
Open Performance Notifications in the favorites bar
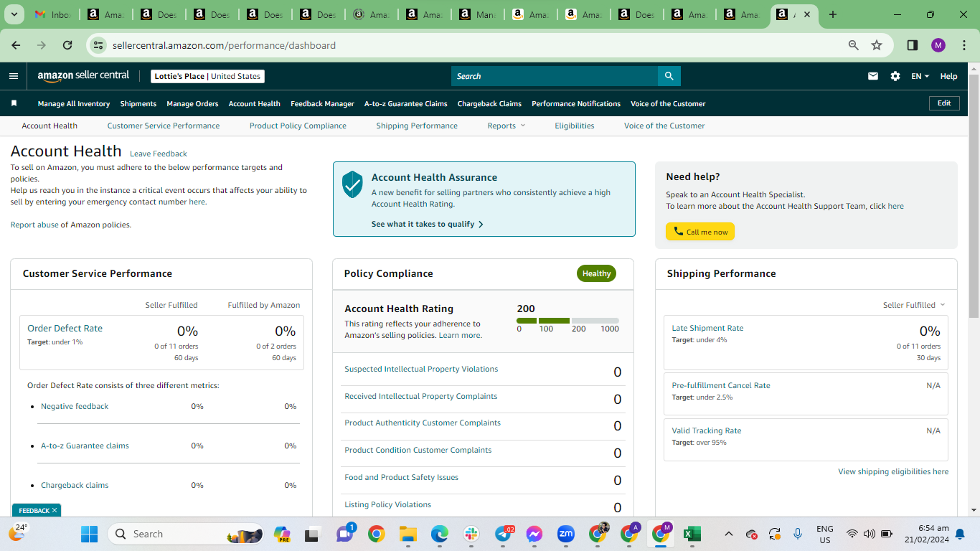click(576, 103)
